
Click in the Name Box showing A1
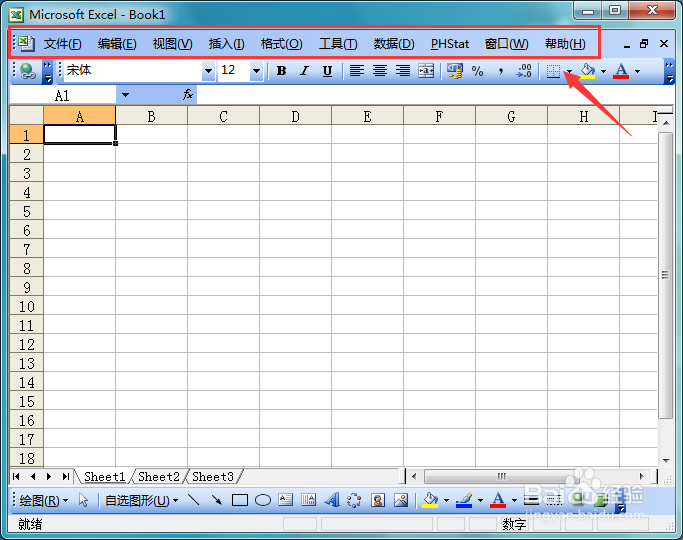tap(63, 94)
